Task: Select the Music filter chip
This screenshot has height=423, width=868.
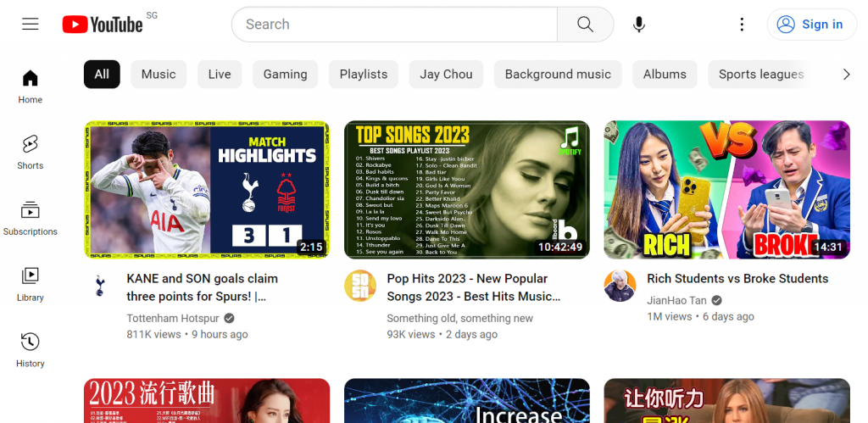Action: point(159,75)
